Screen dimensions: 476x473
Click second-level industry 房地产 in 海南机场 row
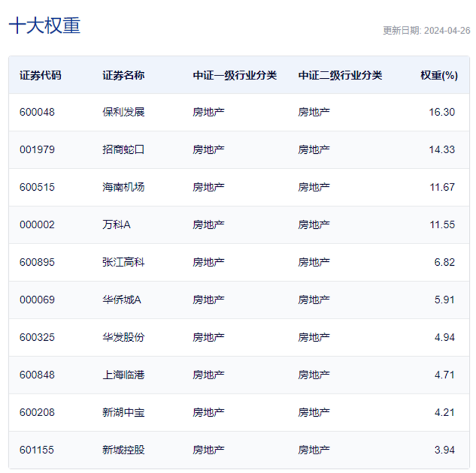[314, 187]
